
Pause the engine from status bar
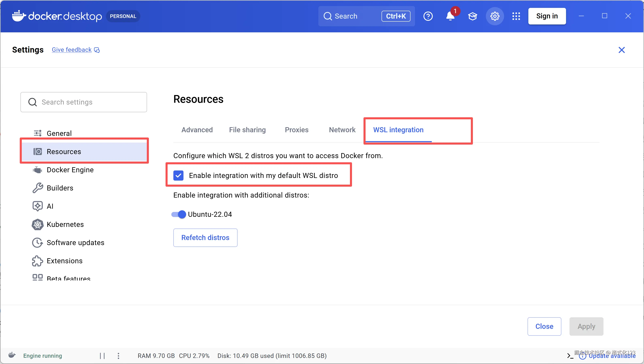click(102, 356)
